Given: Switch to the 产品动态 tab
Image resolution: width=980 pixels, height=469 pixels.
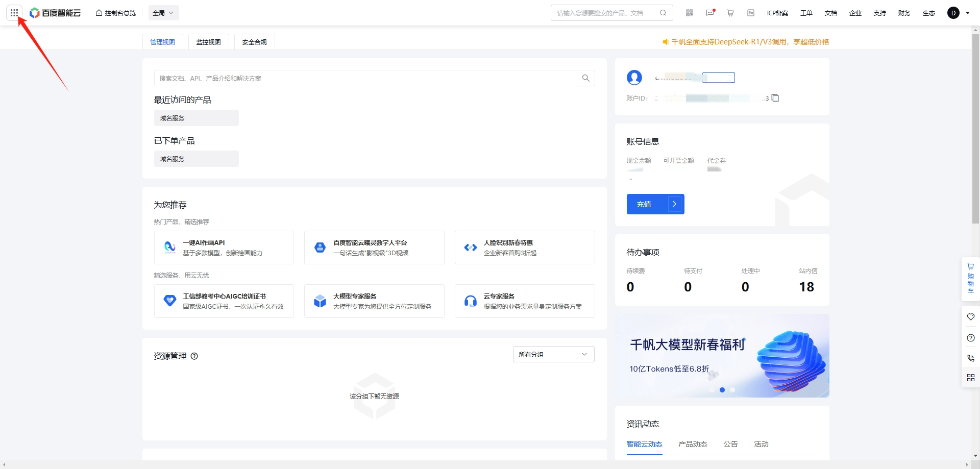Looking at the screenshot, I should coord(693,444).
